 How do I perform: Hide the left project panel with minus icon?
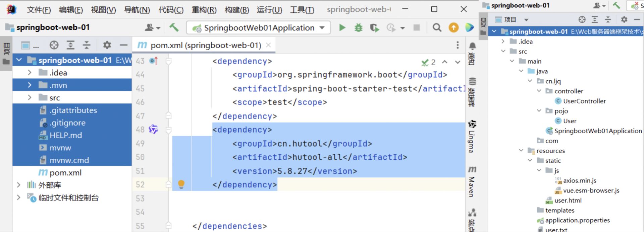coord(123,45)
